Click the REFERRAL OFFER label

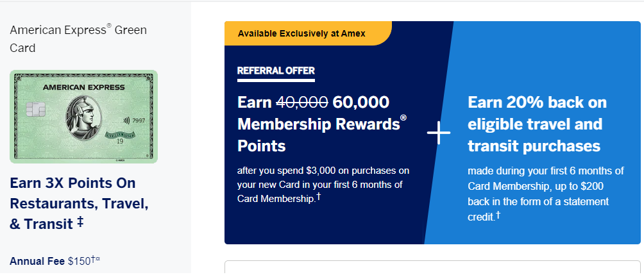(x=276, y=71)
